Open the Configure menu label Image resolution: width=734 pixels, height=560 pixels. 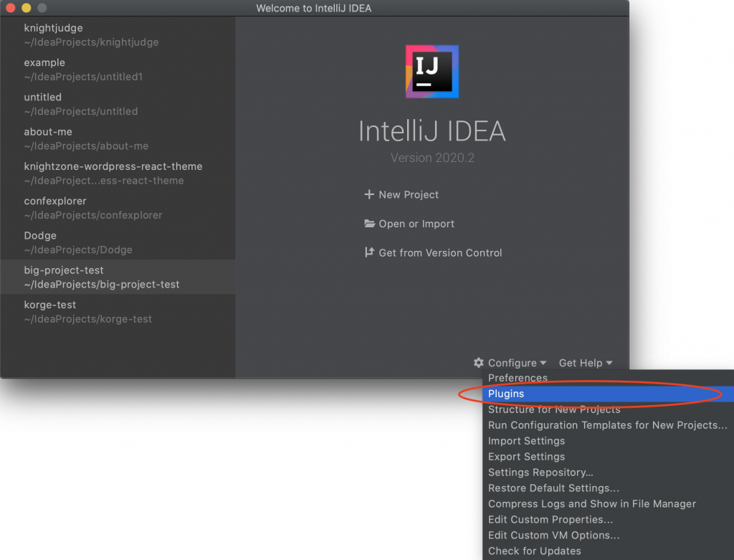point(512,363)
